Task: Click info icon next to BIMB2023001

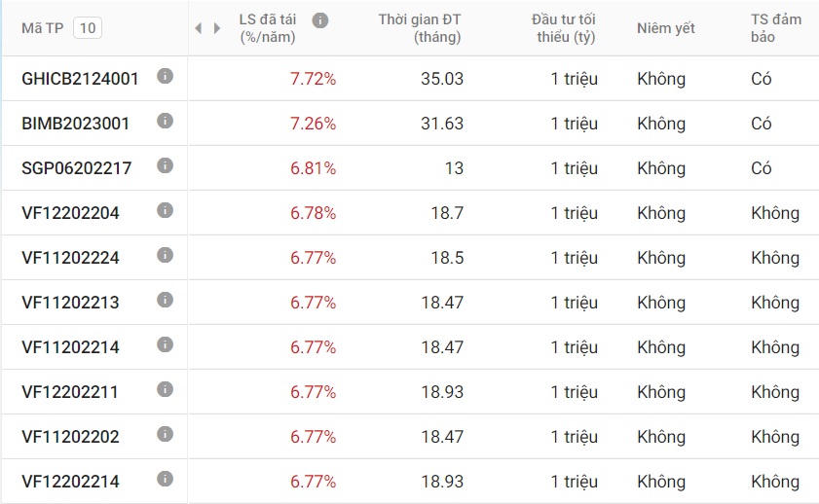Action: (165, 121)
